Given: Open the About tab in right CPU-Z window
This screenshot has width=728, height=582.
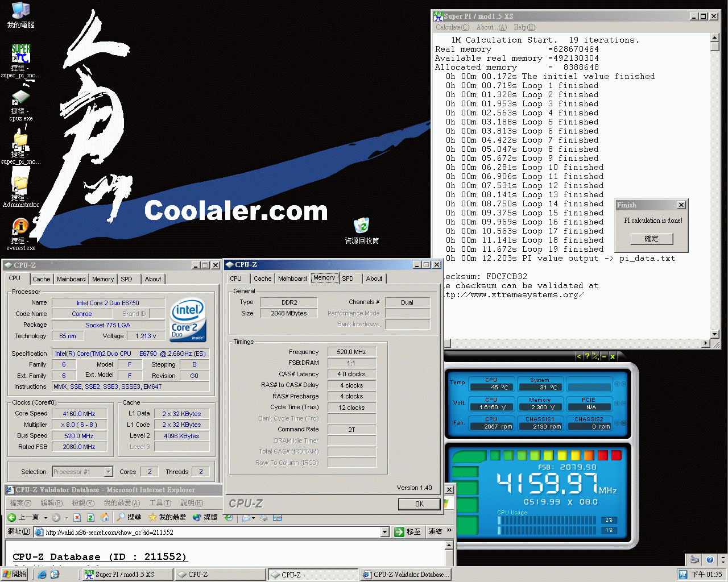Looking at the screenshot, I should 374,278.
